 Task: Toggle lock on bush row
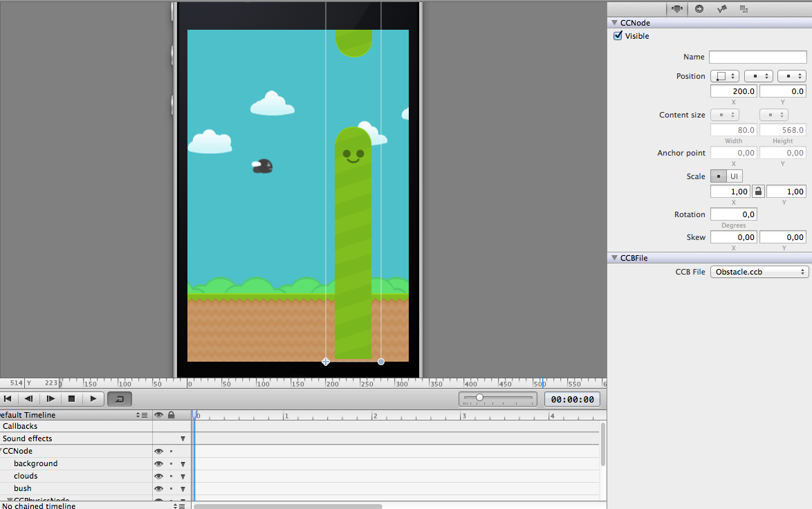tap(171, 489)
